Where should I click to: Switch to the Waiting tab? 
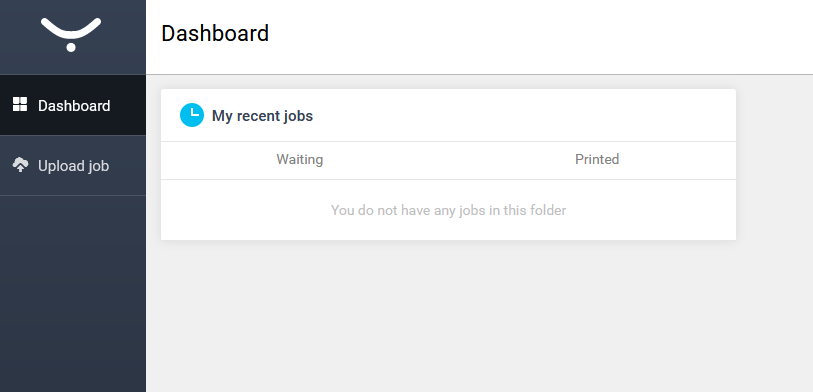pos(300,159)
